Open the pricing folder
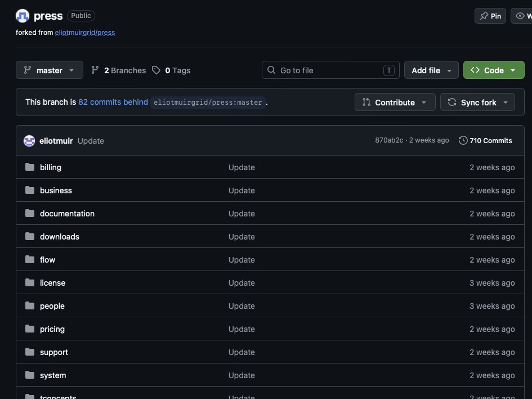 52,329
